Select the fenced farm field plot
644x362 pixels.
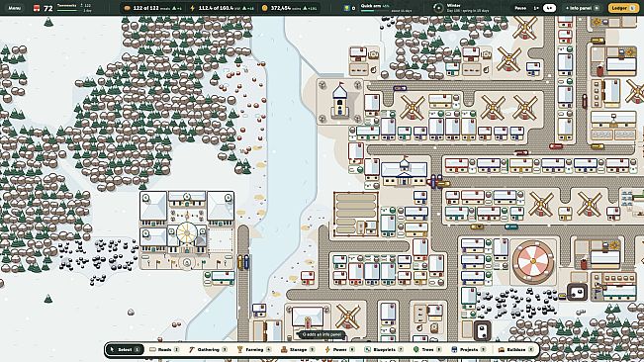point(356,215)
